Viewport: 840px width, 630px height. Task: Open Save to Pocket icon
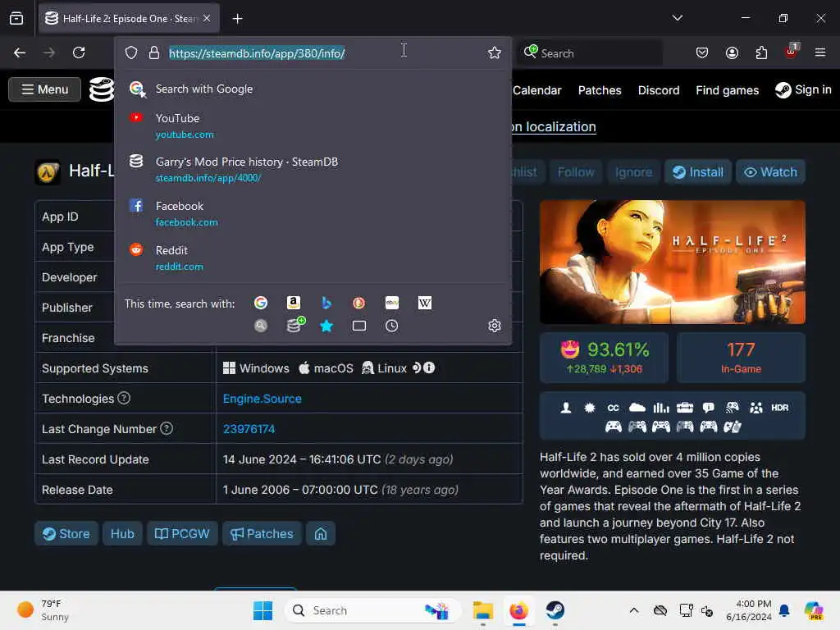tap(702, 52)
